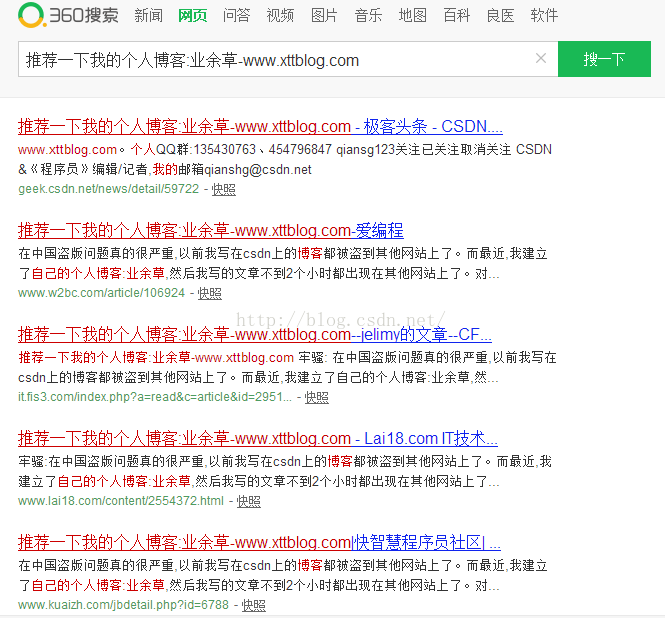Open the 新闻 tab
Viewport: 665px width, 618px height.
tap(148, 16)
